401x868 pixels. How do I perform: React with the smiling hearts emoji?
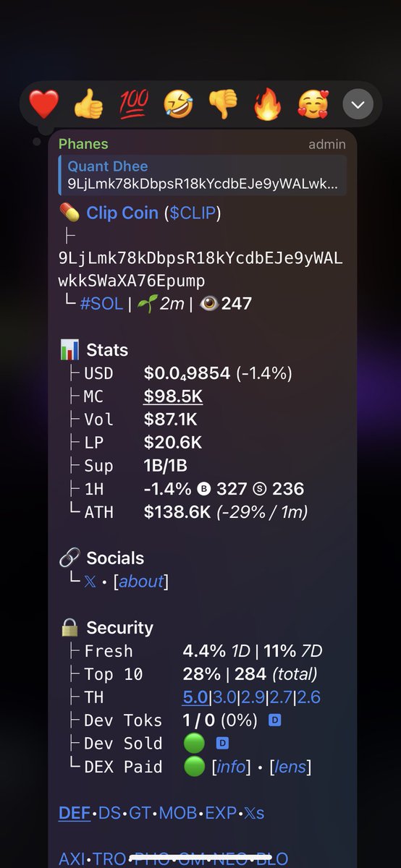coord(312,106)
